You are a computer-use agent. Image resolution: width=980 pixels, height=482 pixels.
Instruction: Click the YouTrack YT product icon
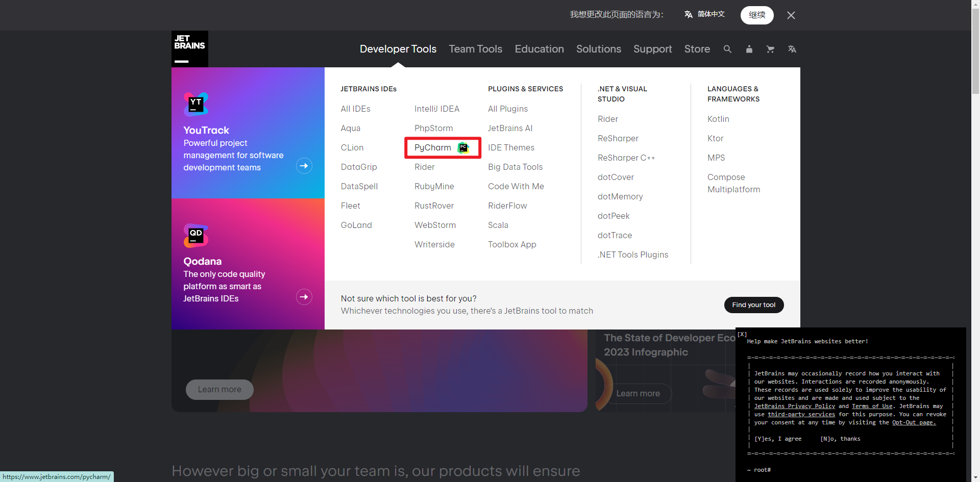click(x=196, y=105)
